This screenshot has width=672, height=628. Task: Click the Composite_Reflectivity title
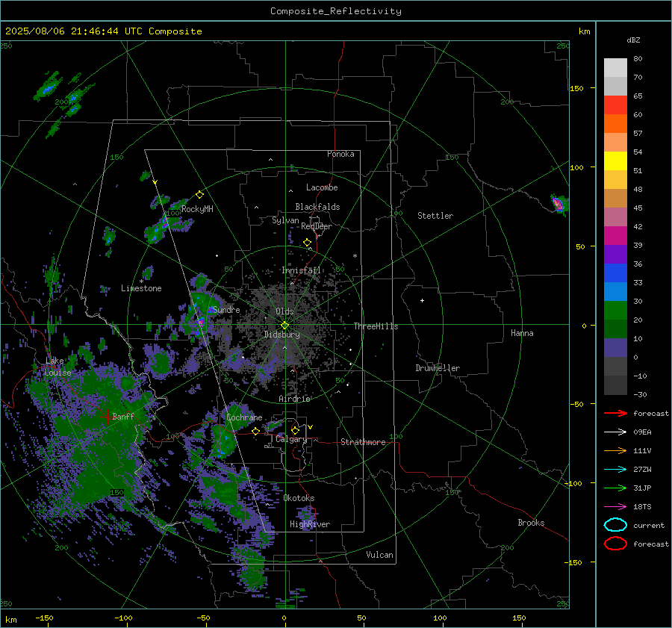coord(336,11)
